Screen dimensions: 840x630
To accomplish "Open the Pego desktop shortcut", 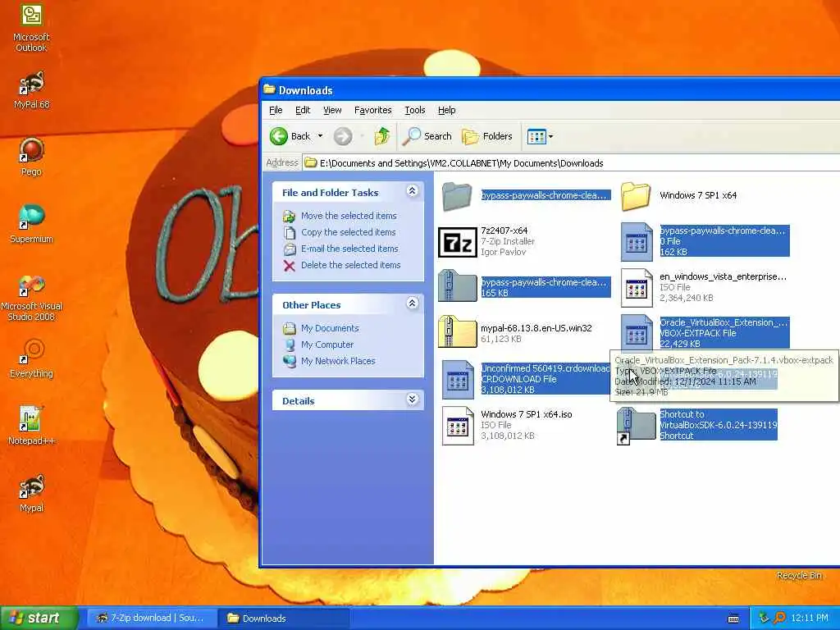I will pos(32,157).
